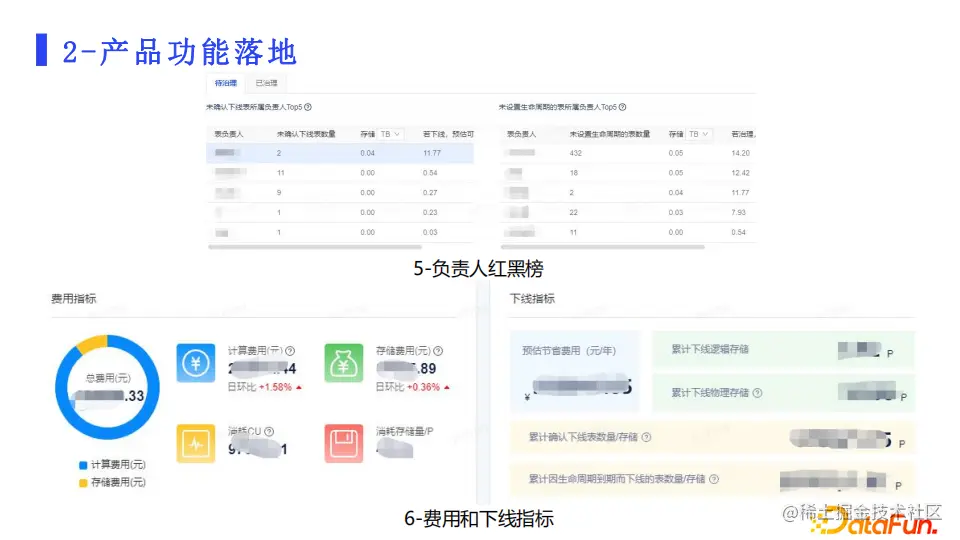Click help icon next to 累计下线物理存储

757,393
